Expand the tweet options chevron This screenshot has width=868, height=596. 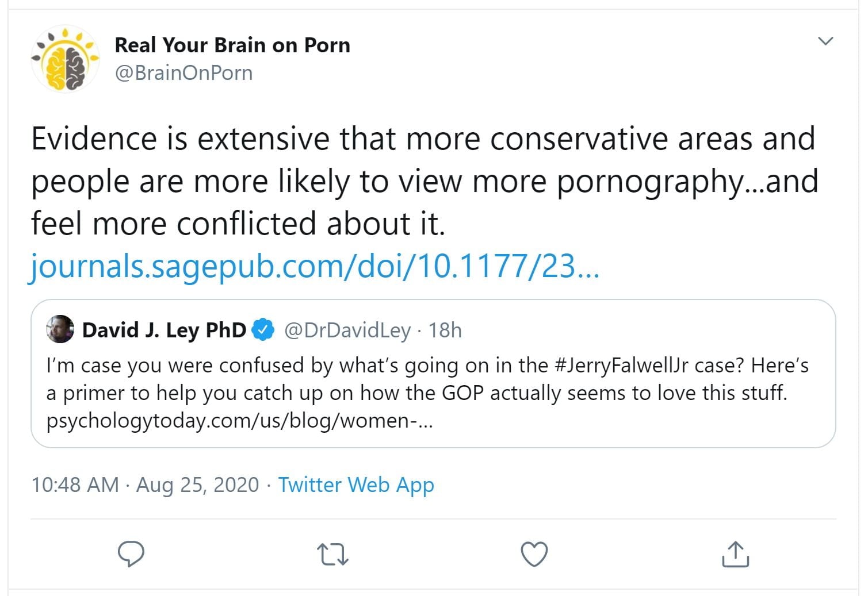[825, 41]
